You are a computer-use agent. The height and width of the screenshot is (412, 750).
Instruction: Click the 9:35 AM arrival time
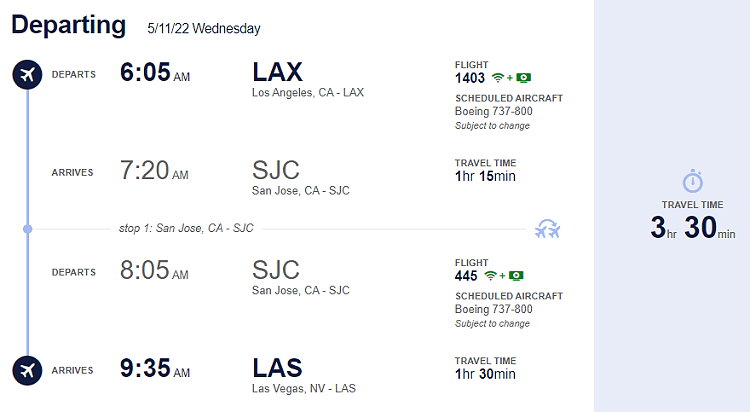pyautogui.click(x=155, y=368)
